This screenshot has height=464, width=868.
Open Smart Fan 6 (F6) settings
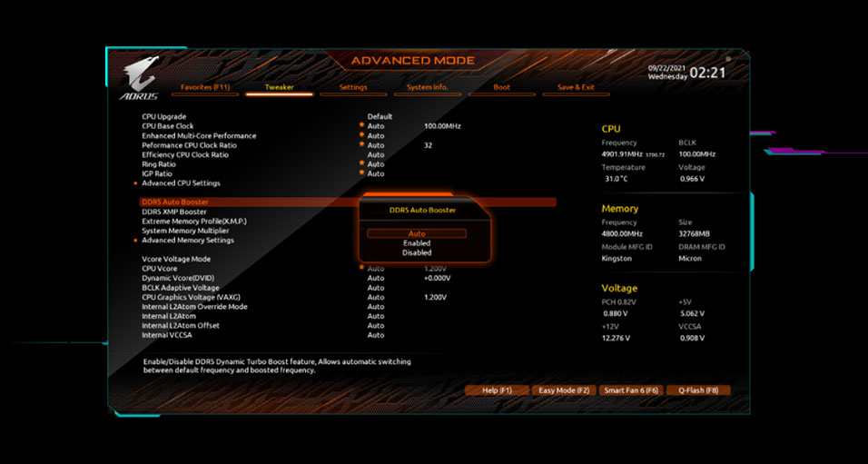pyautogui.click(x=630, y=390)
